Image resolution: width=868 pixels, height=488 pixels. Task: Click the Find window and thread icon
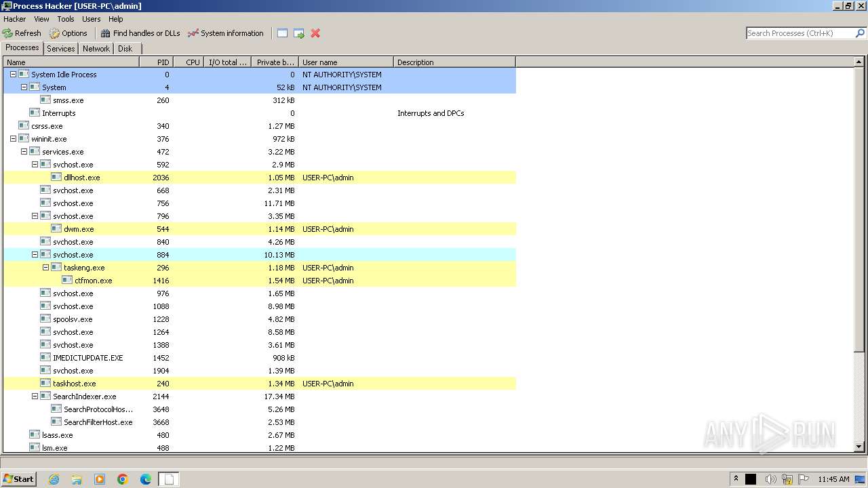(x=299, y=33)
